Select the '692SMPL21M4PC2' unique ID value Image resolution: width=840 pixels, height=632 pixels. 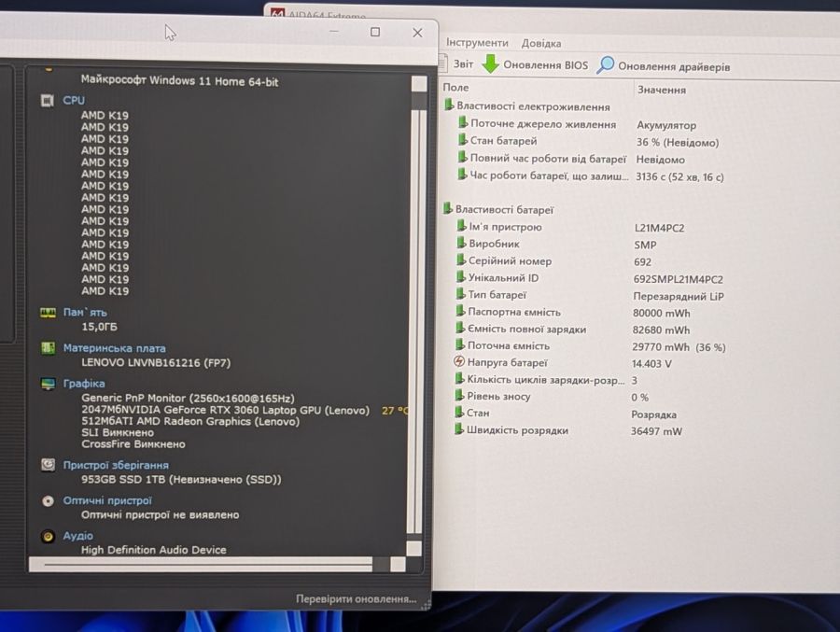pos(678,279)
